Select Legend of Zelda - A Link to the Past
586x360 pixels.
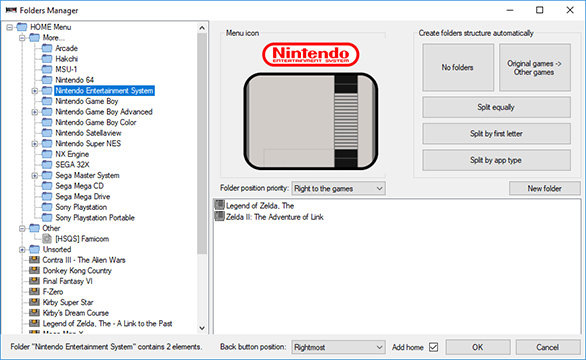click(107, 323)
